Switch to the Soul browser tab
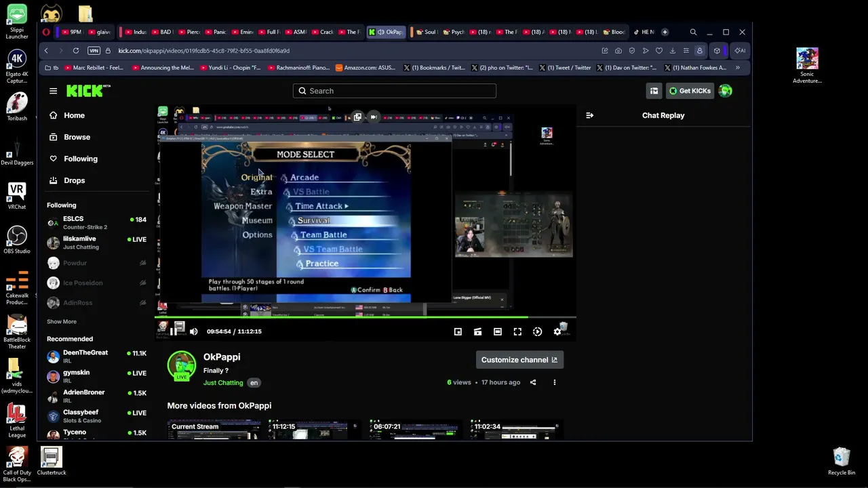The image size is (868, 488). (x=426, y=32)
